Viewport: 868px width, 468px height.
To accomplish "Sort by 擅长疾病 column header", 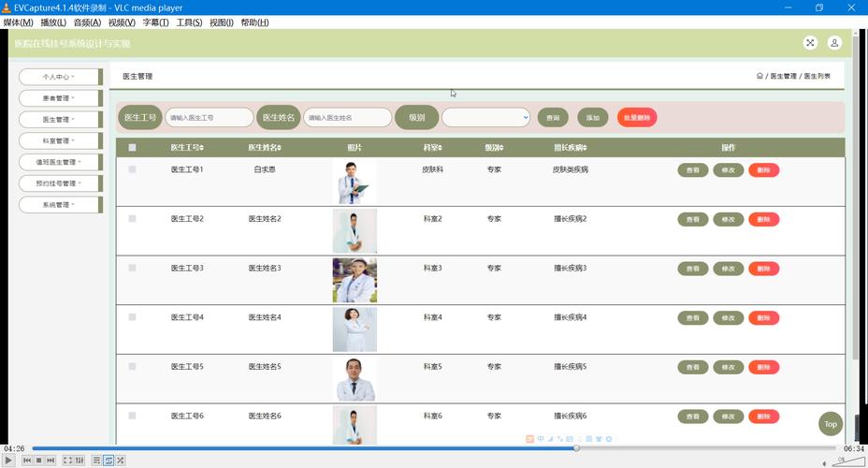I will pyautogui.click(x=571, y=148).
